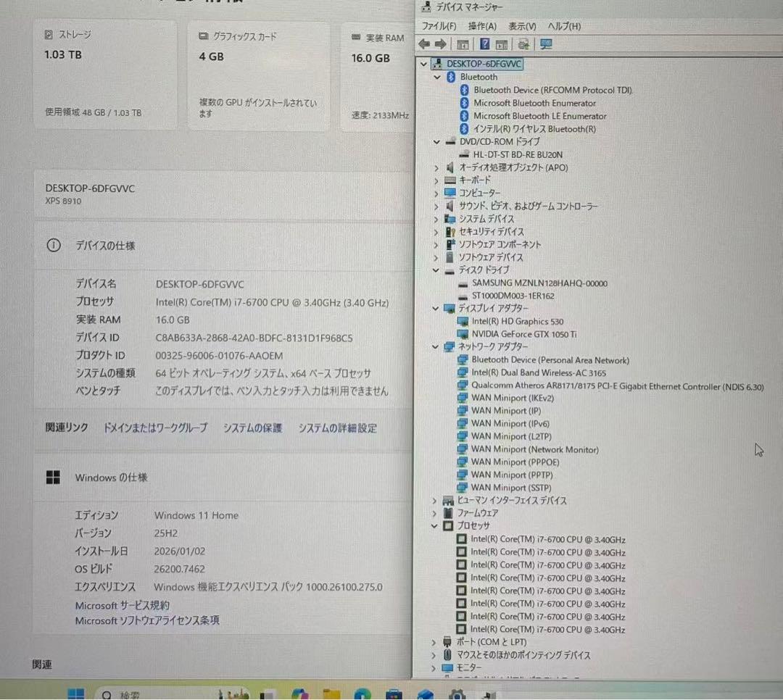Click the back arrow in Device Manager toolbar
This screenshot has height=700, width=783.
pyautogui.click(x=424, y=44)
